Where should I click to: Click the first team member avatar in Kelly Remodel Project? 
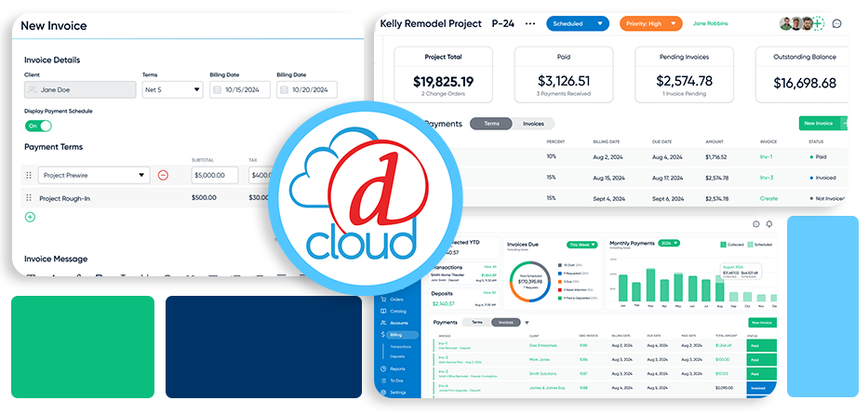click(x=786, y=24)
